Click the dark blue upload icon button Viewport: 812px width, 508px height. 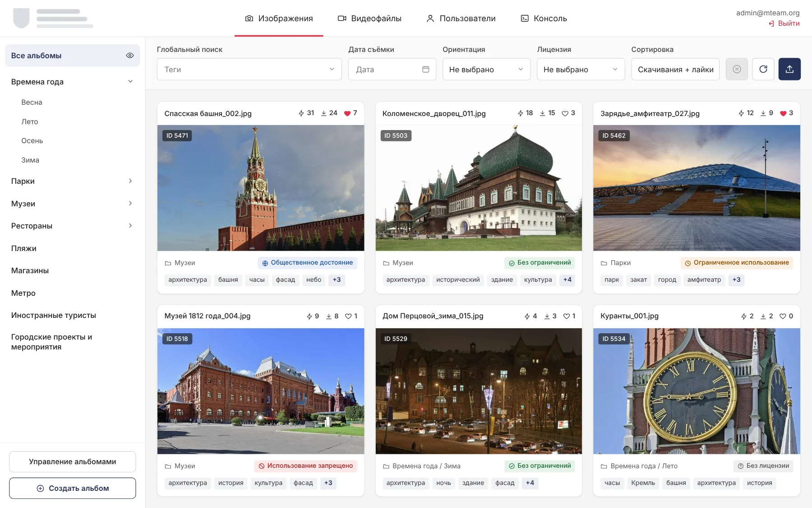pos(789,69)
